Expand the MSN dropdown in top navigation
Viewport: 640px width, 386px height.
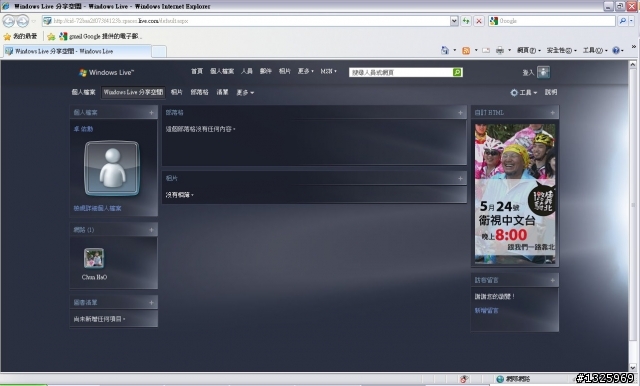[329, 71]
